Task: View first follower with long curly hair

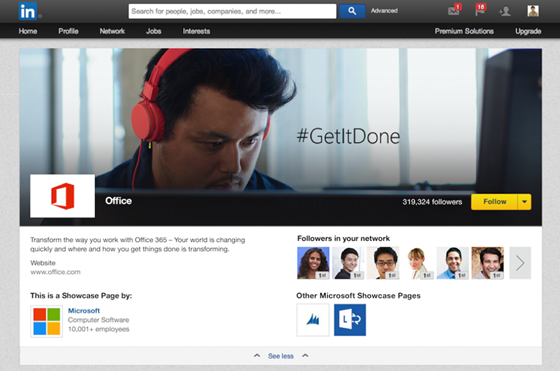Action: coord(313,263)
